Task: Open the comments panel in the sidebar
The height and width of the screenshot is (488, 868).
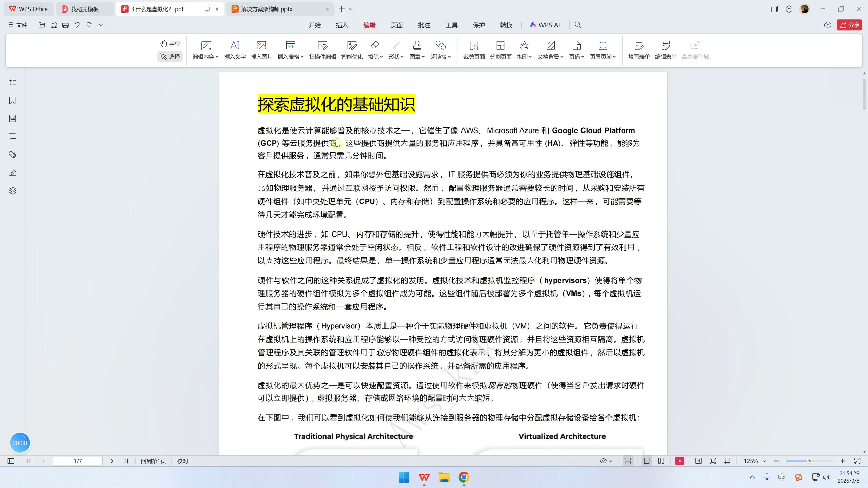Action: tap(12, 137)
